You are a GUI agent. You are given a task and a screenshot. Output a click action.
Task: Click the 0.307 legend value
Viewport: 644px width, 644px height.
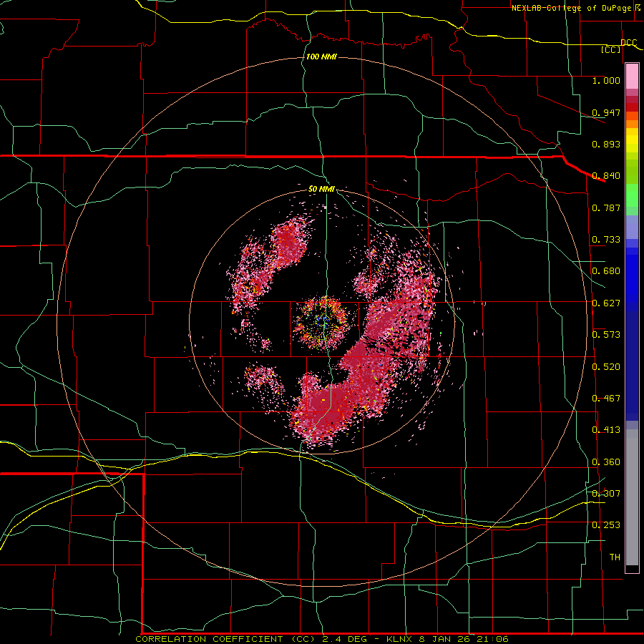tap(606, 493)
